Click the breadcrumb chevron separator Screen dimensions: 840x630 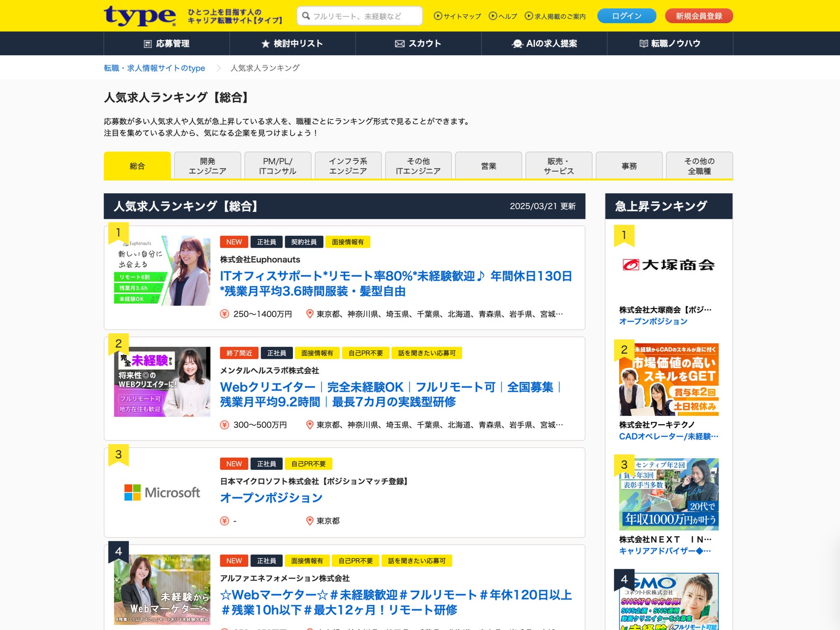click(218, 68)
